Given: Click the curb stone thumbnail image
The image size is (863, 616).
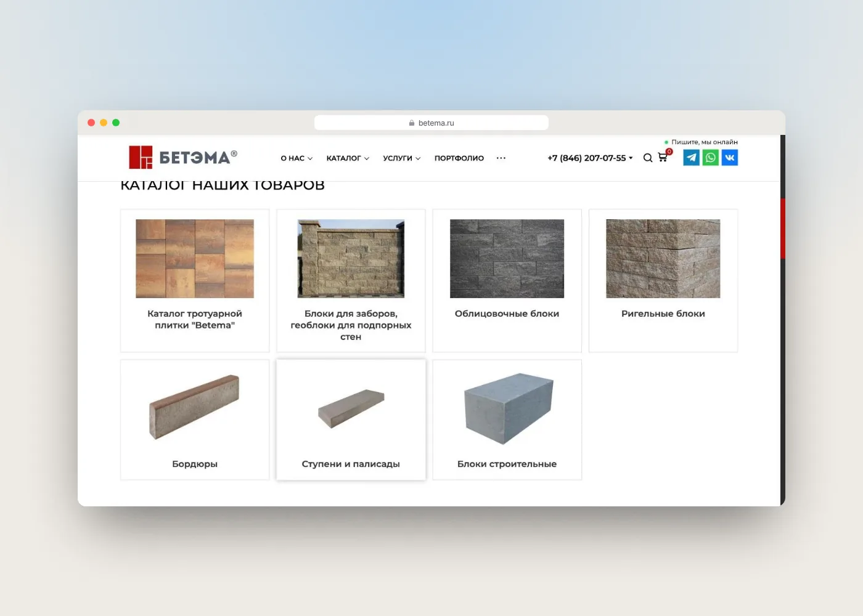Looking at the screenshot, I should click(195, 407).
